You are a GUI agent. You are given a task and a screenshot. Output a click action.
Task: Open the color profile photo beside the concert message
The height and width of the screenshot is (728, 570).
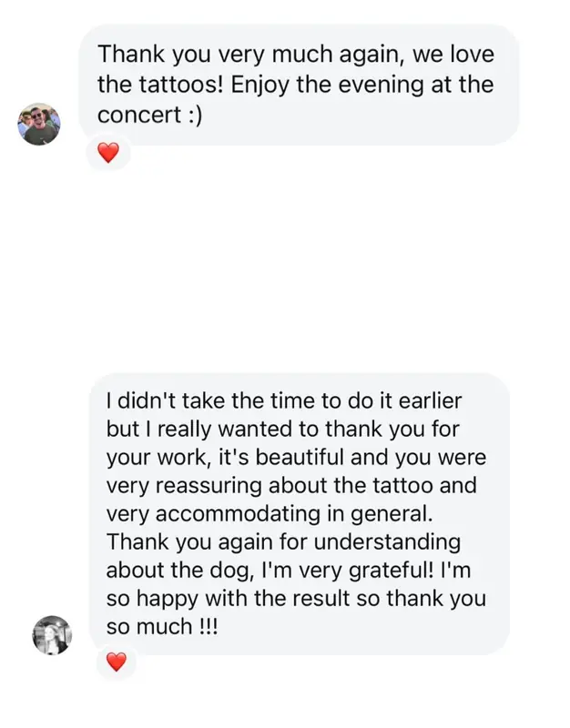tap(39, 124)
